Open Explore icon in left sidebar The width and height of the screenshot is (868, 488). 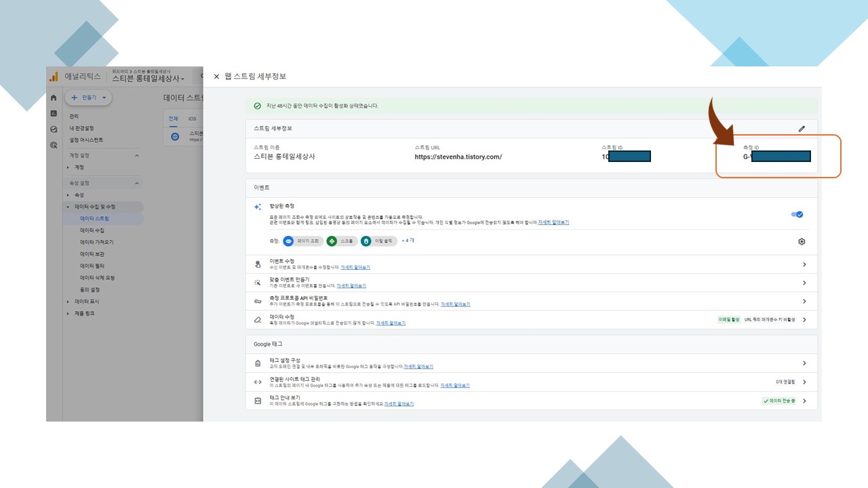click(54, 129)
